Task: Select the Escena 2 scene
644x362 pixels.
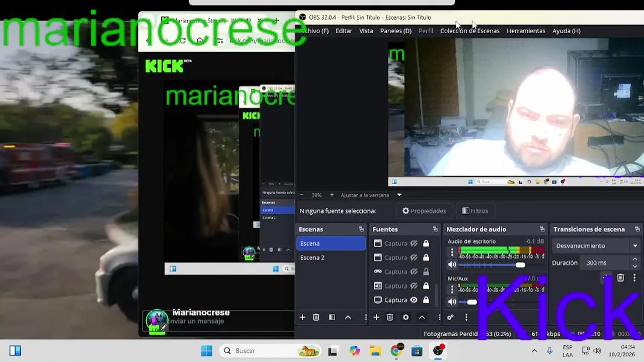Action: (331, 257)
